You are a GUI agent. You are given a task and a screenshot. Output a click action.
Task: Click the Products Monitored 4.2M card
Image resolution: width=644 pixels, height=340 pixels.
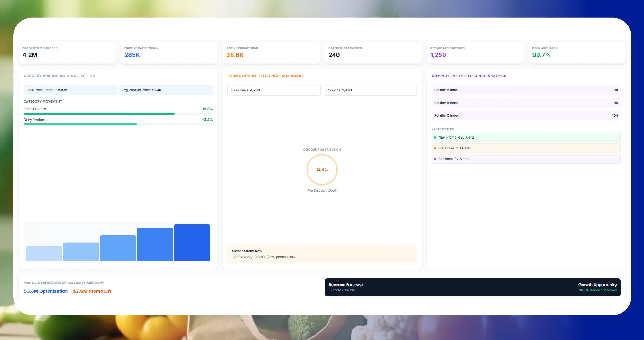click(x=67, y=53)
